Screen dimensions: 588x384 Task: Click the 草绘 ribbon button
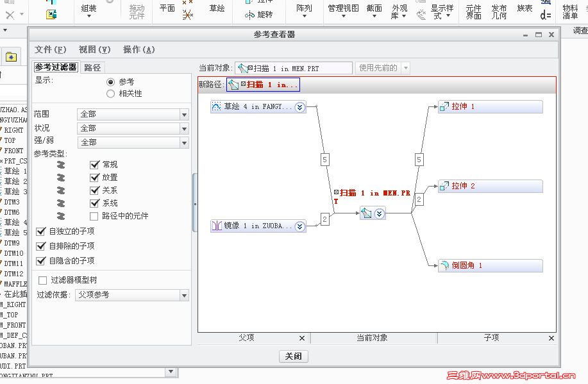(217, 8)
